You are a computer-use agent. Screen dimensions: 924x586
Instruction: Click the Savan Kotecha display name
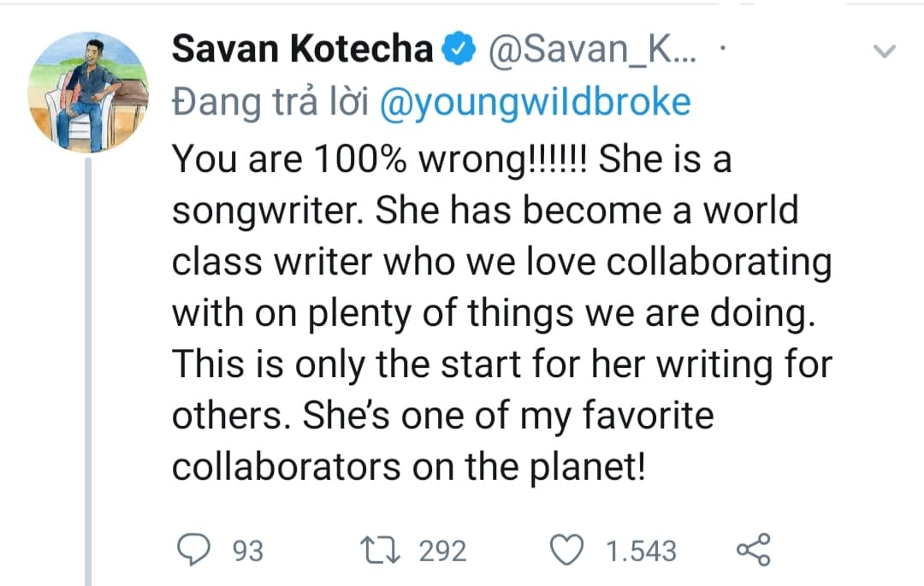tap(302, 50)
